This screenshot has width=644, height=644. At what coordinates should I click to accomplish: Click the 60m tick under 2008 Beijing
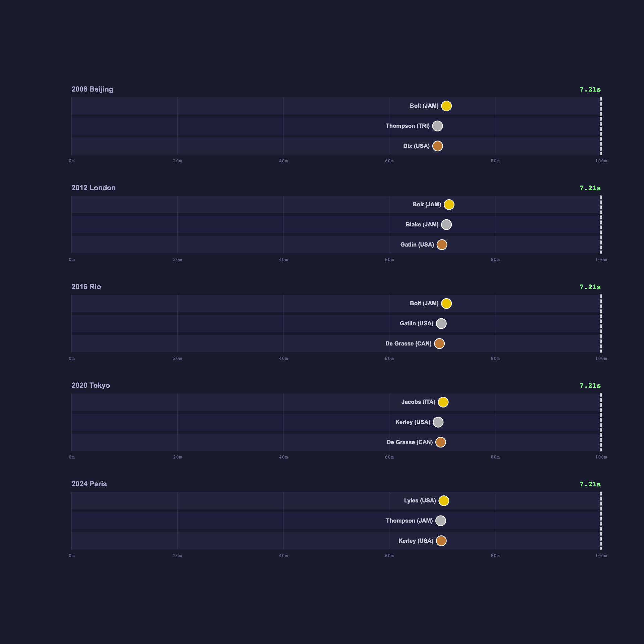[x=389, y=161]
